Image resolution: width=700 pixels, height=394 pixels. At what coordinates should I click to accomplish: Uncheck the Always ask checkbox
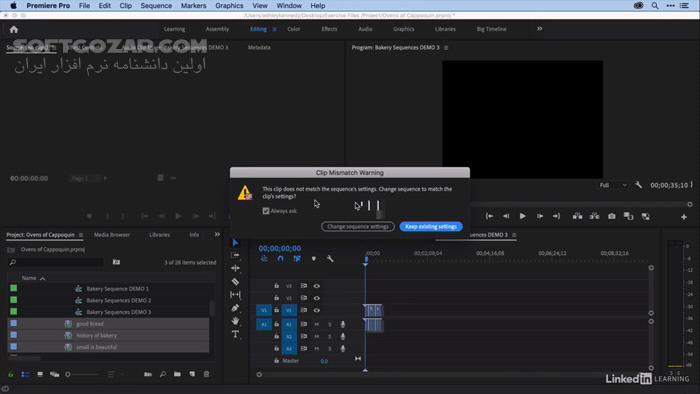[x=266, y=211]
